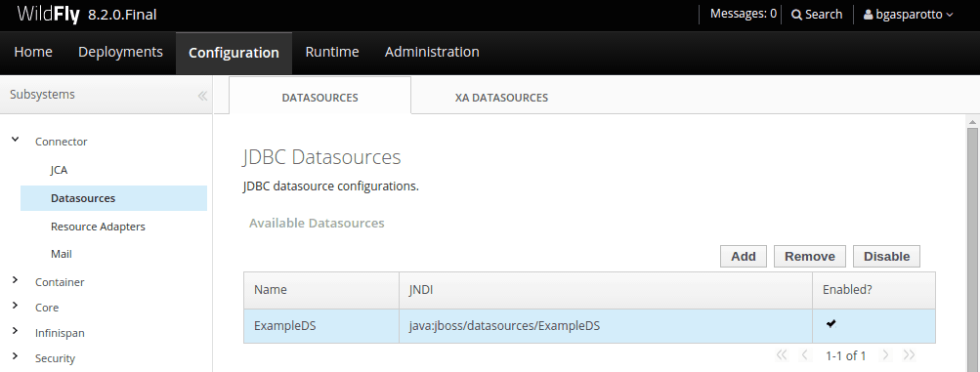Click the Add datasource button
The image size is (980, 372).
(x=744, y=256)
